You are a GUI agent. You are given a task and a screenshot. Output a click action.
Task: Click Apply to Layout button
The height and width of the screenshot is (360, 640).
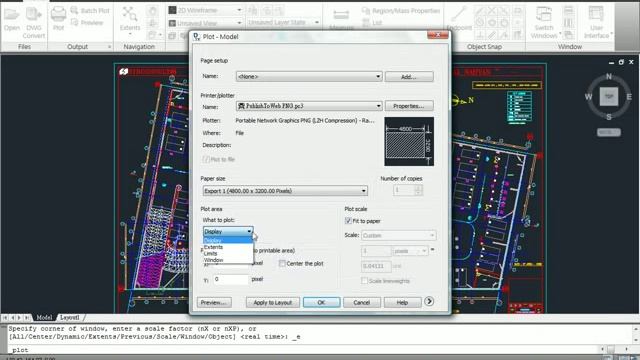tap(272, 302)
